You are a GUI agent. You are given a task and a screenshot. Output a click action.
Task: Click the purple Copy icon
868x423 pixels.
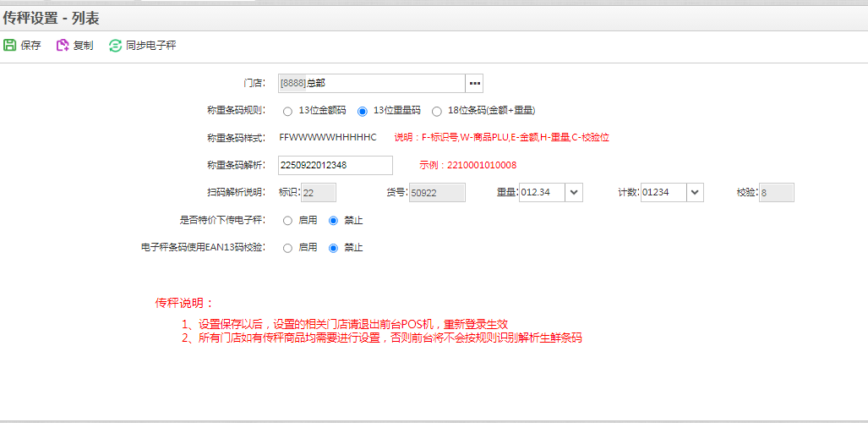[x=62, y=46]
